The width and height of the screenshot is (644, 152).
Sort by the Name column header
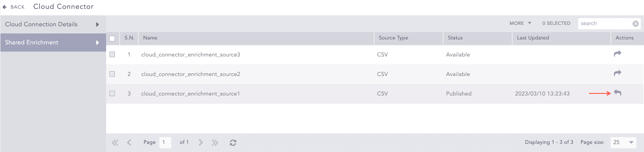pos(150,38)
